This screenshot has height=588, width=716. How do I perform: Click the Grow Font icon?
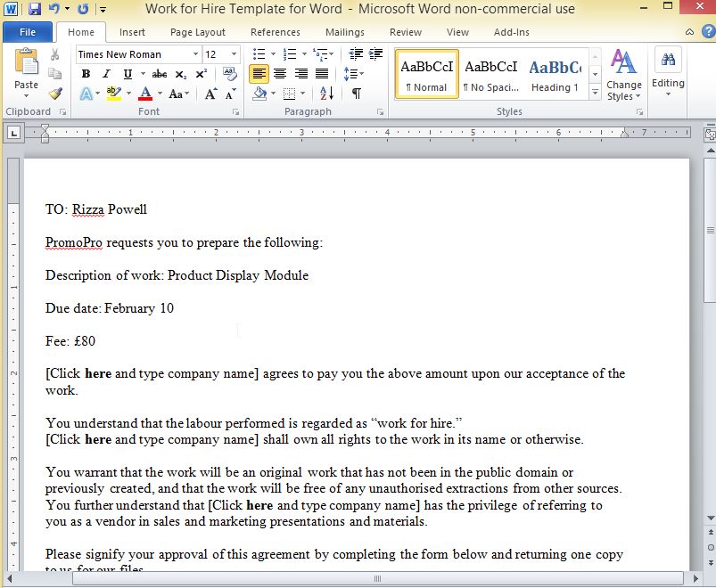tap(210, 94)
